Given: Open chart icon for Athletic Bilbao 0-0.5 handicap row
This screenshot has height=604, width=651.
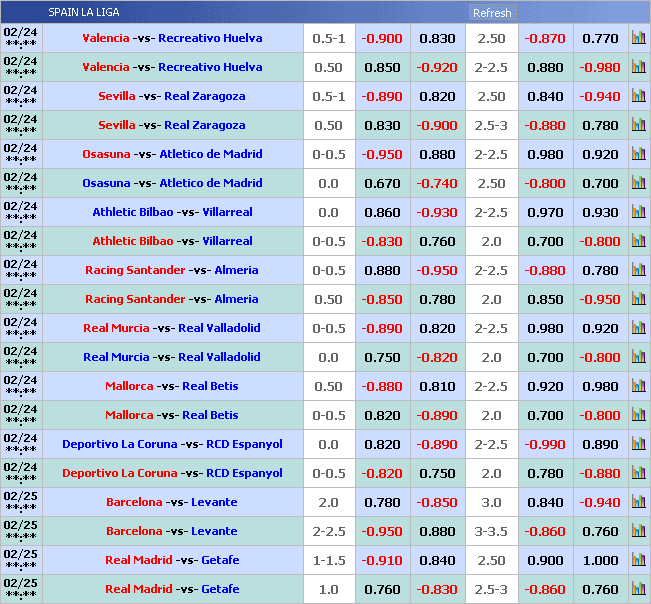Looking at the screenshot, I should (x=638, y=241).
